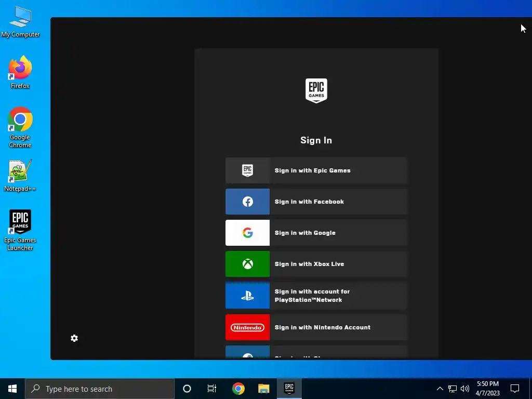Screen dimensions: 532x399
Task: Choose Sign in with Xbox Live
Action: click(316, 264)
